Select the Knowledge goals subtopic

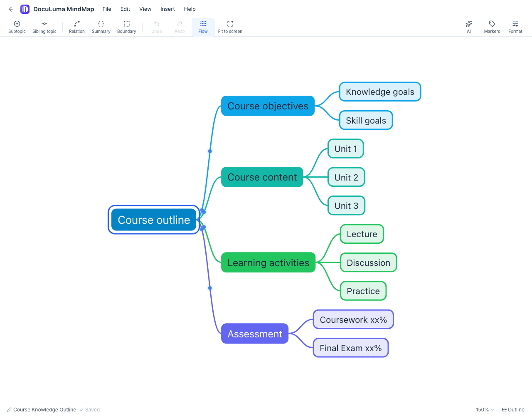[380, 92]
